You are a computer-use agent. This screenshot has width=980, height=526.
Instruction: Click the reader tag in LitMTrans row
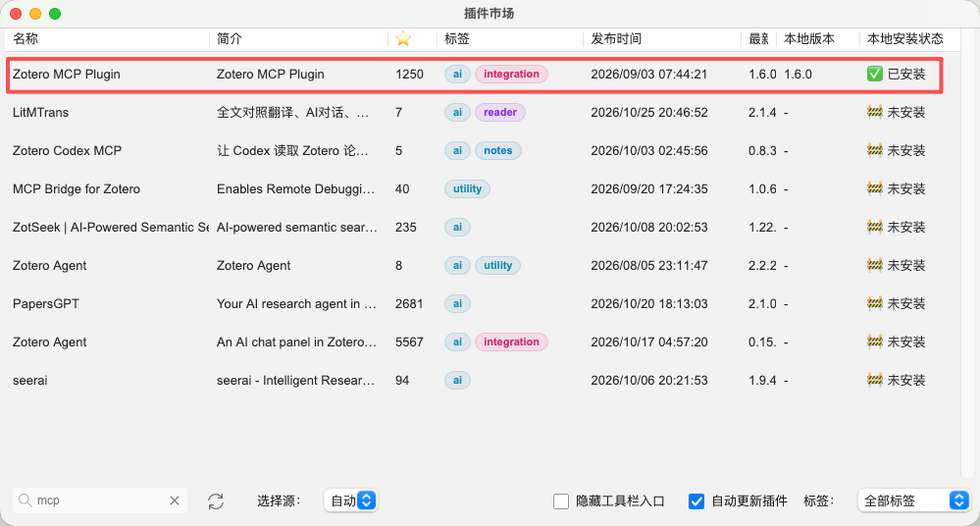point(500,112)
